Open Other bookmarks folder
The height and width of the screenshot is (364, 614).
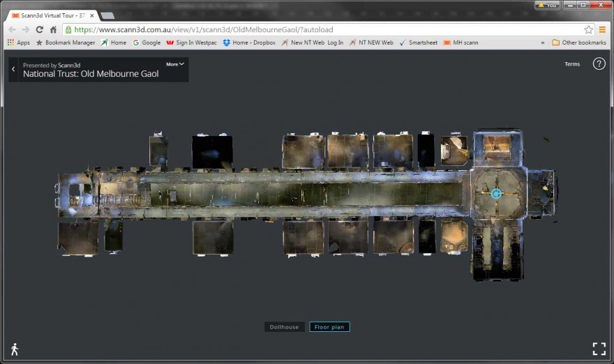578,43
